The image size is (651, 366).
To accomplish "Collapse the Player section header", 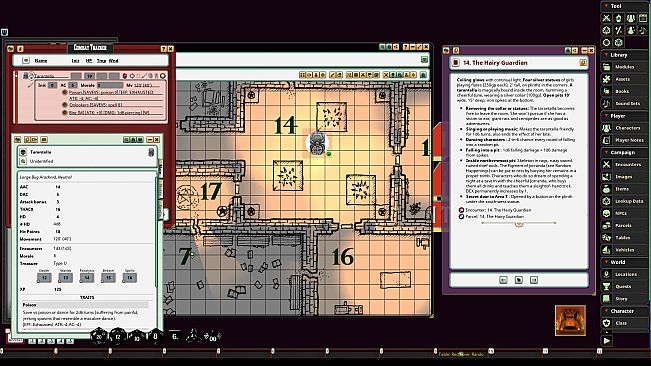I will tap(624, 116).
